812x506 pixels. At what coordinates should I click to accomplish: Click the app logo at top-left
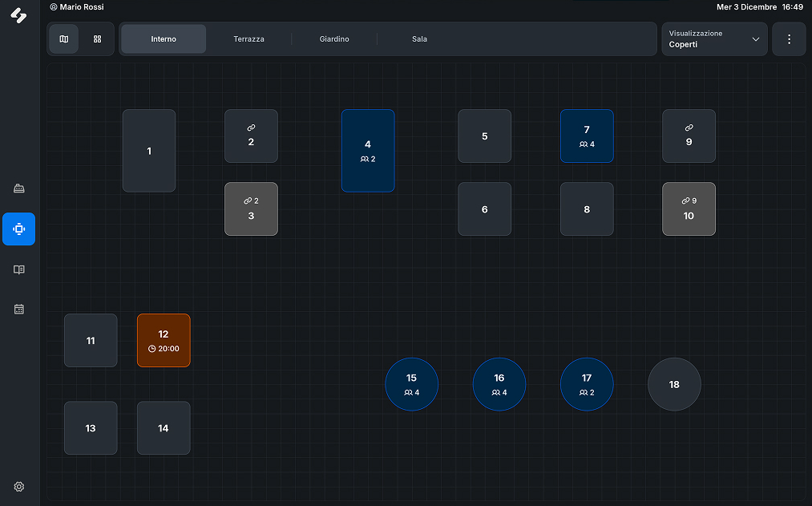18,15
